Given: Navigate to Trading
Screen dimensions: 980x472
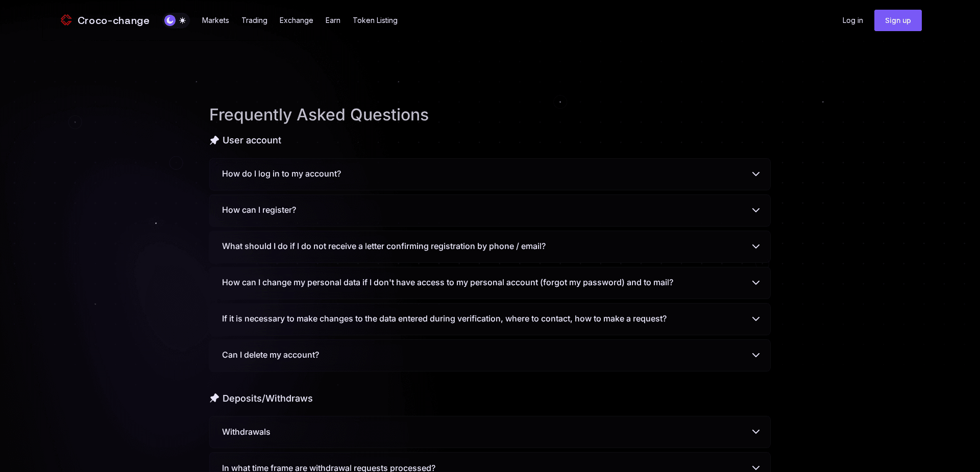Looking at the screenshot, I should tap(254, 20).
